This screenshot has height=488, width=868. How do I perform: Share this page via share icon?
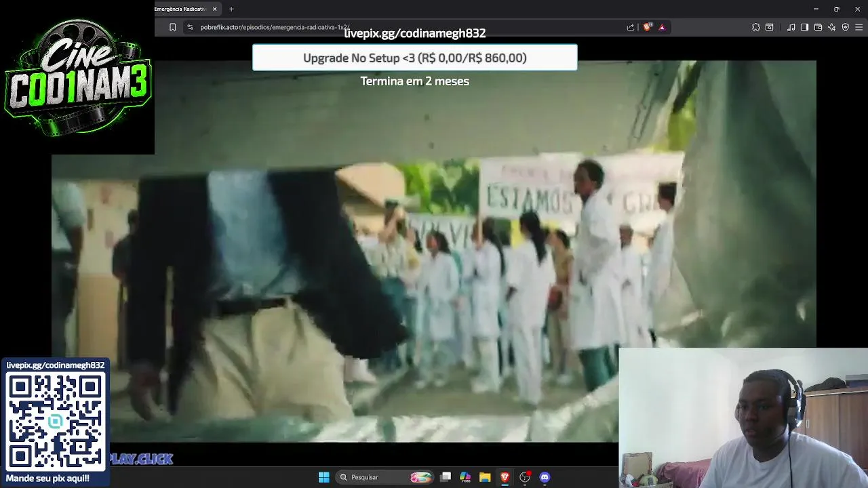click(x=631, y=27)
